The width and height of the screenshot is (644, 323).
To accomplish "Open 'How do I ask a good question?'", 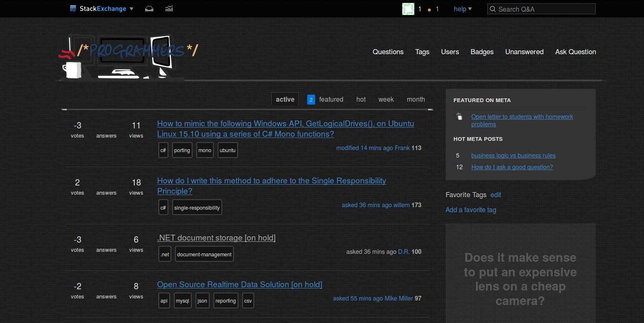I will tap(512, 167).
